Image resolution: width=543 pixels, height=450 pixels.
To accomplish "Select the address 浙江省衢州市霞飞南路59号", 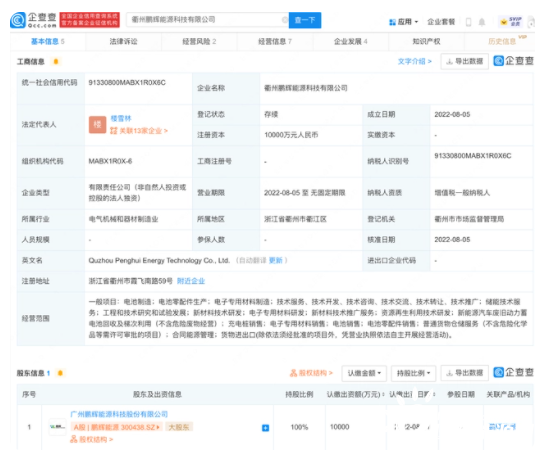I will click(x=131, y=281).
